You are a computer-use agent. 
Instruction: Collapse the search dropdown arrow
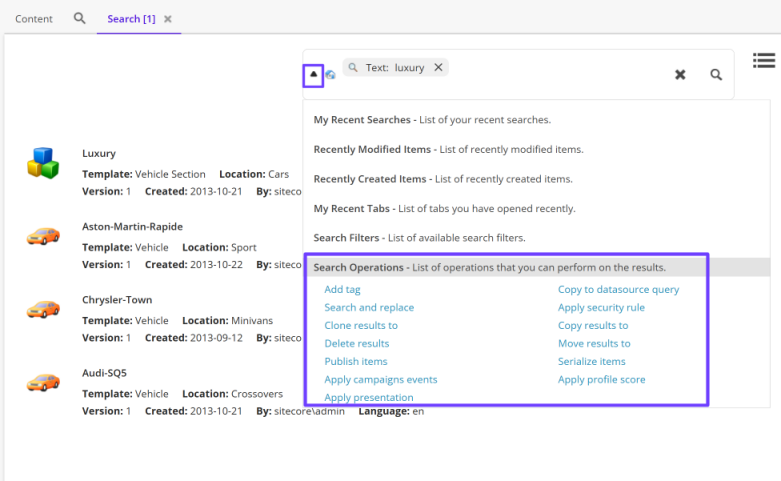coord(313,75)
